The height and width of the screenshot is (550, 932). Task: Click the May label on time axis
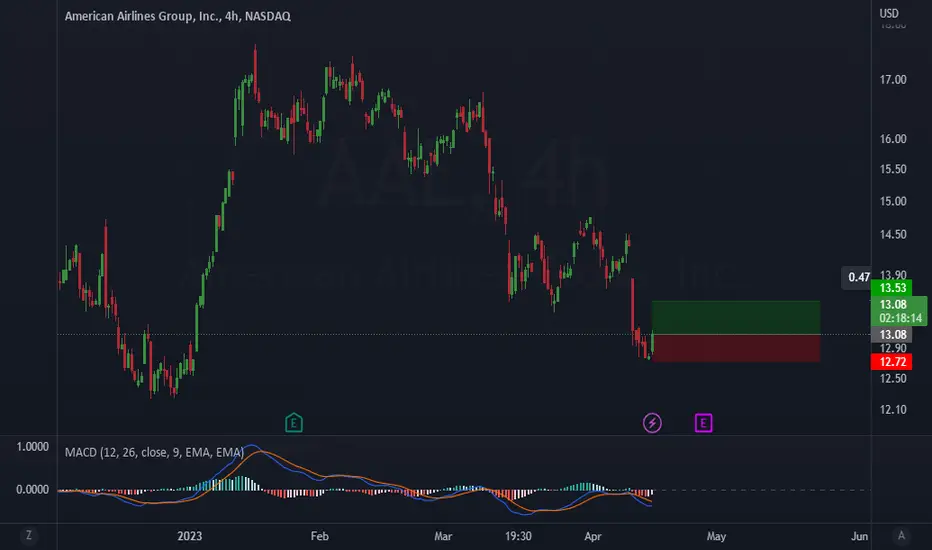tap(716, 536)
